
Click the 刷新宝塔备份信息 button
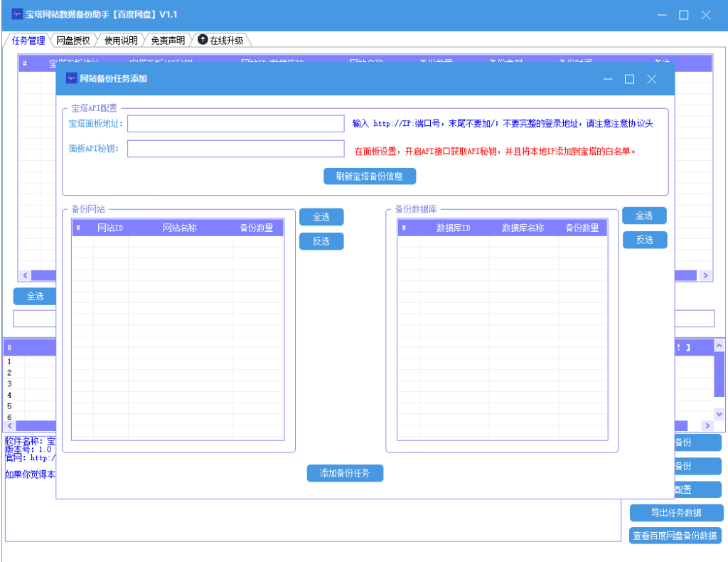point(370,176)
